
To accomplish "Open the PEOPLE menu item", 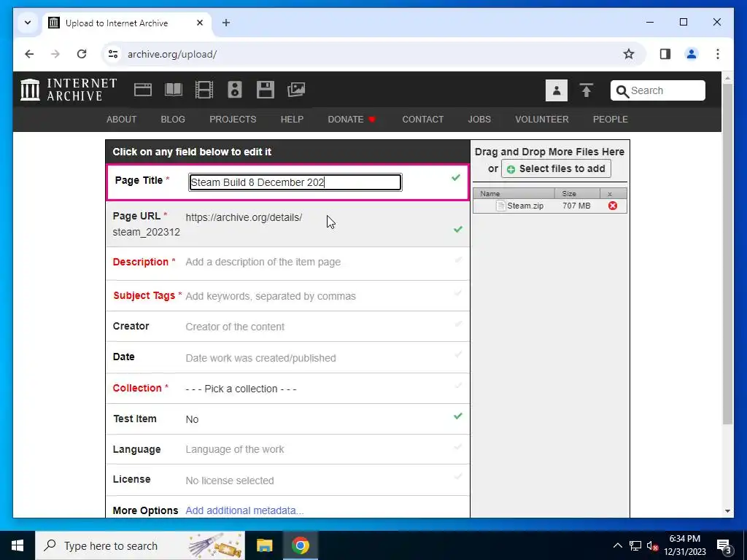I will click(x=611, y=120).
